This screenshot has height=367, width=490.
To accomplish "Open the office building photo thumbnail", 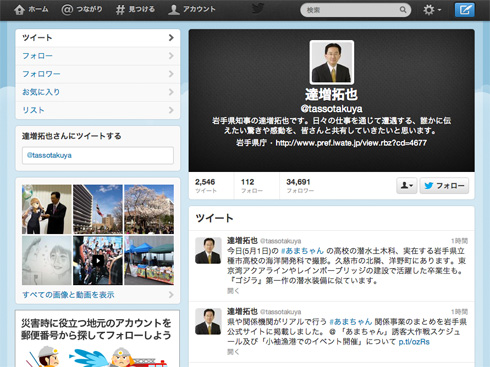I will (98, 209).
